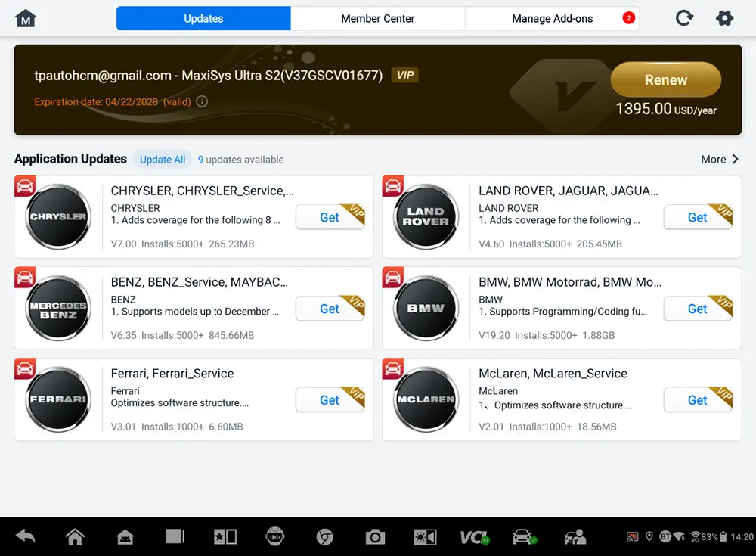Select the Ferrari logo icon
756x556 pixels.
click(x=58, y=399)
